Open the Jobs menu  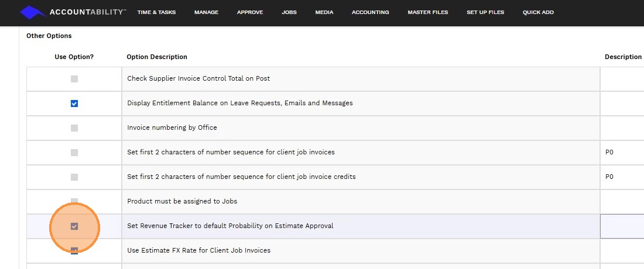pyautogui.click(x=289, y=12)
